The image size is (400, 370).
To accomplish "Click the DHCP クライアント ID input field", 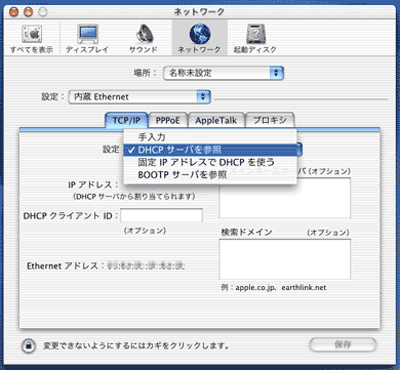I will (161, 215).
